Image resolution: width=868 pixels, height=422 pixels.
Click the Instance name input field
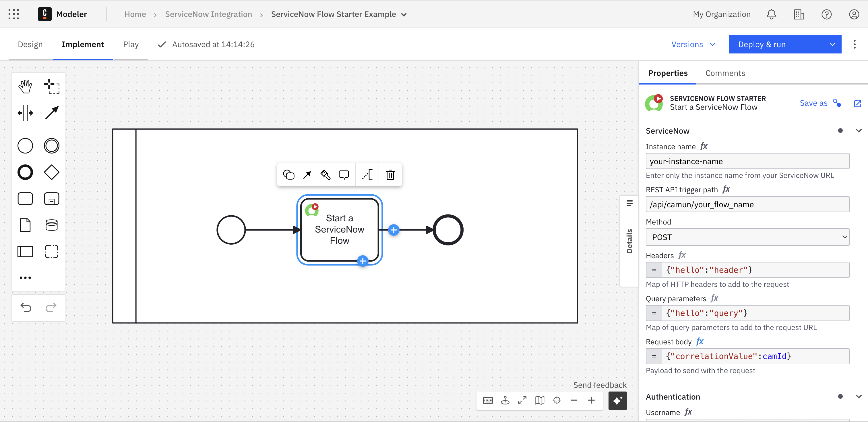[747, 161]
